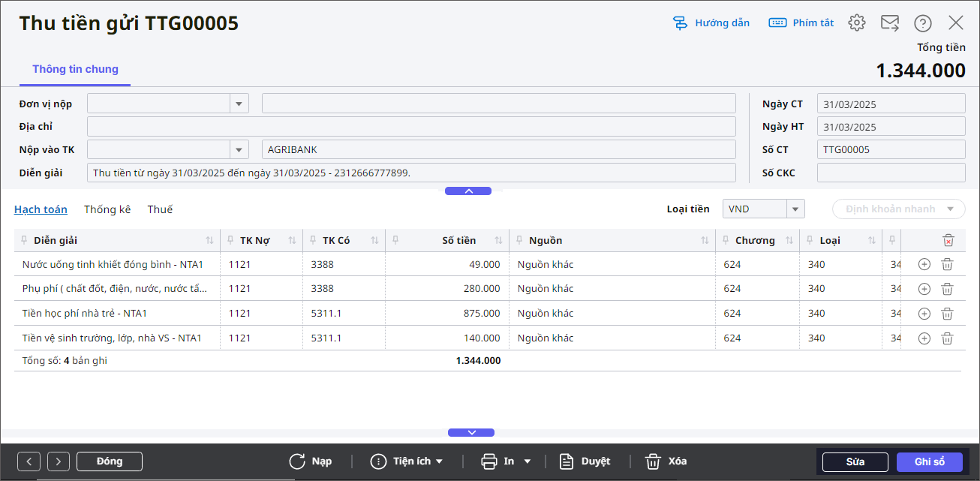Click the mail feedback icon
Screen dimensions: 980x481
(x=890, y=23)
